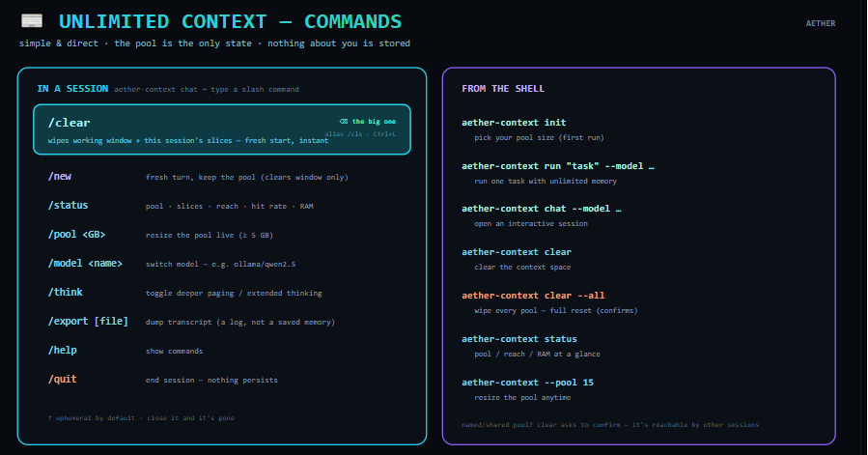Click the 'aether-context clear' command
Viewport: 868px width, 455px height.
click(x=517, y=251)
